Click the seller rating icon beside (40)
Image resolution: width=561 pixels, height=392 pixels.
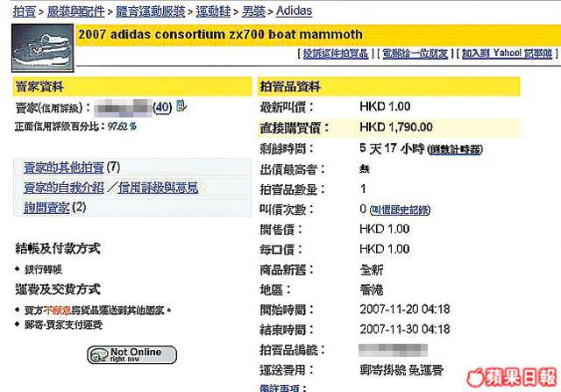point(181,106)
